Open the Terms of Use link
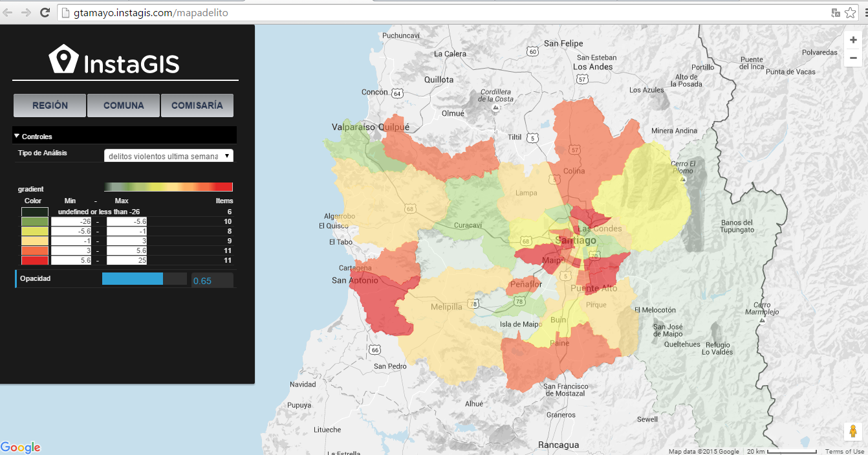 844,452
